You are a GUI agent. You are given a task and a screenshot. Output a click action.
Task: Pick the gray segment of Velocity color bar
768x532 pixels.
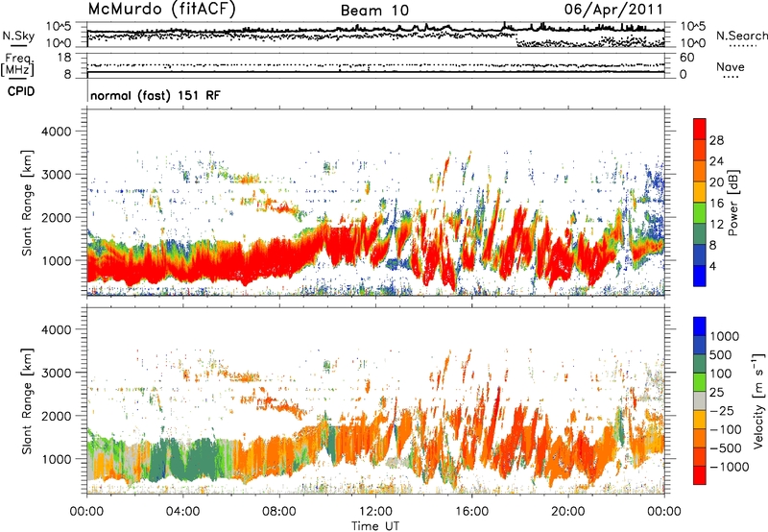[x=700, y=401]
